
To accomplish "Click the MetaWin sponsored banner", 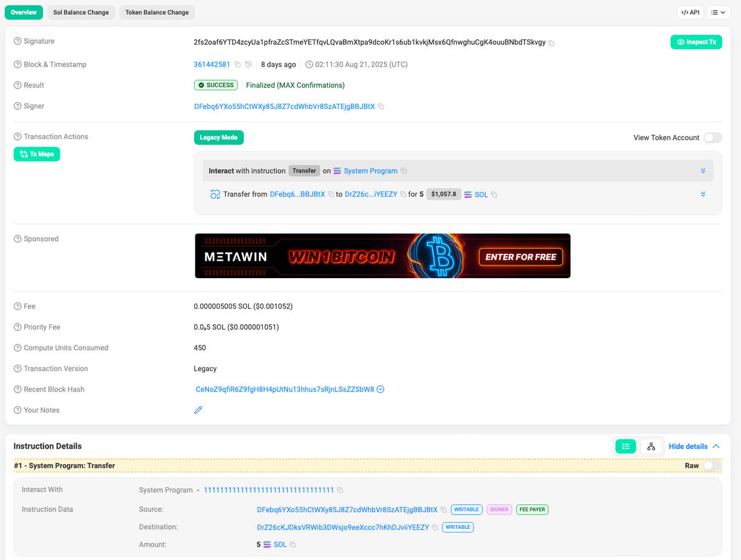I will [x=382, y=256].
